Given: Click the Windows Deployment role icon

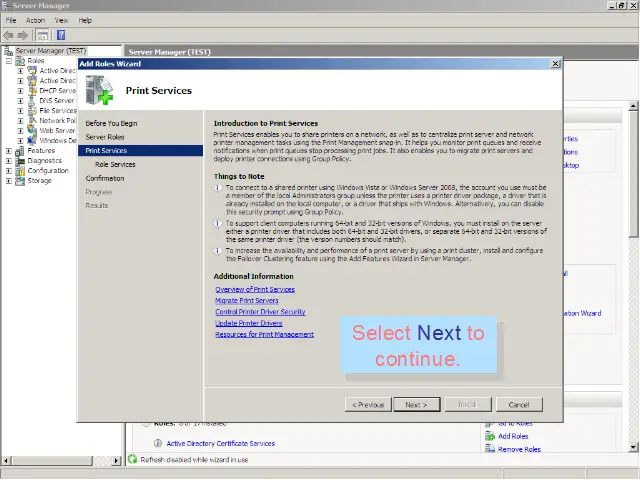Looking at the screenshot, I should click(32, 140).
